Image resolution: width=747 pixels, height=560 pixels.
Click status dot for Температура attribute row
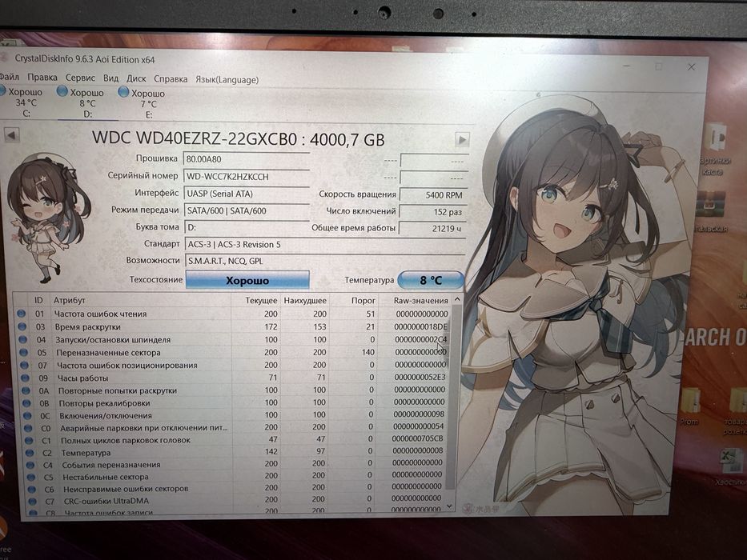(x=30, y=453)
